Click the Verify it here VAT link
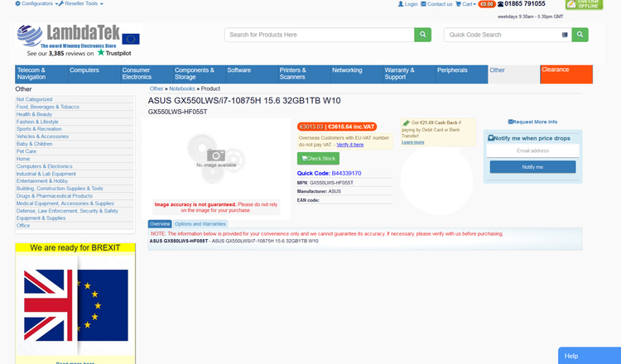 pos(350,145)
